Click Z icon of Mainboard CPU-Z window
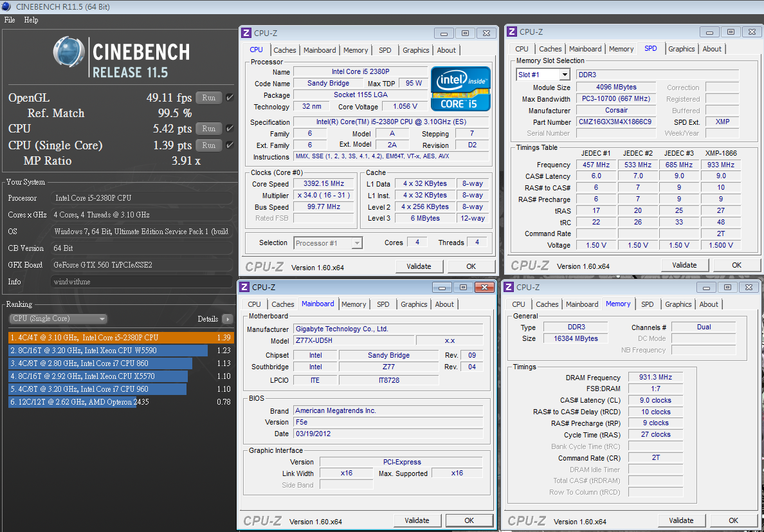This screenshot has width=764, height=532. point(245,287)
